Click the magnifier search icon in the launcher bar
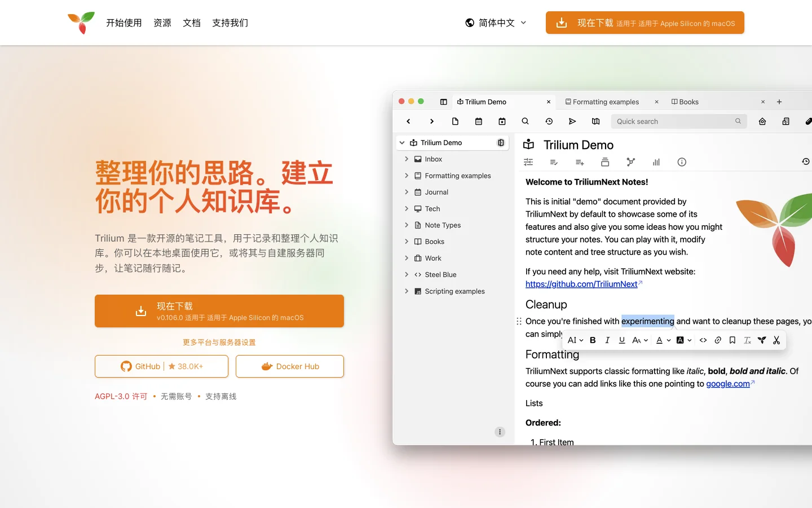 (x=525, y=121)
